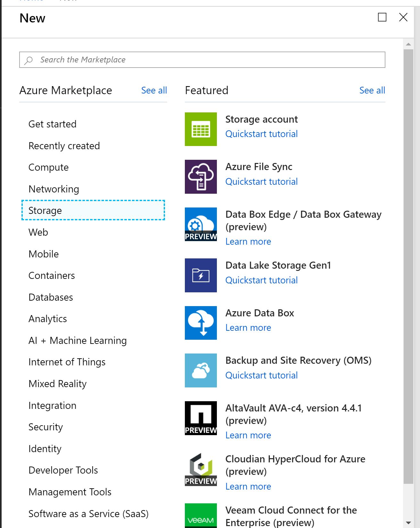
Task: Click the Storage account title
Action: click(261, 119)
